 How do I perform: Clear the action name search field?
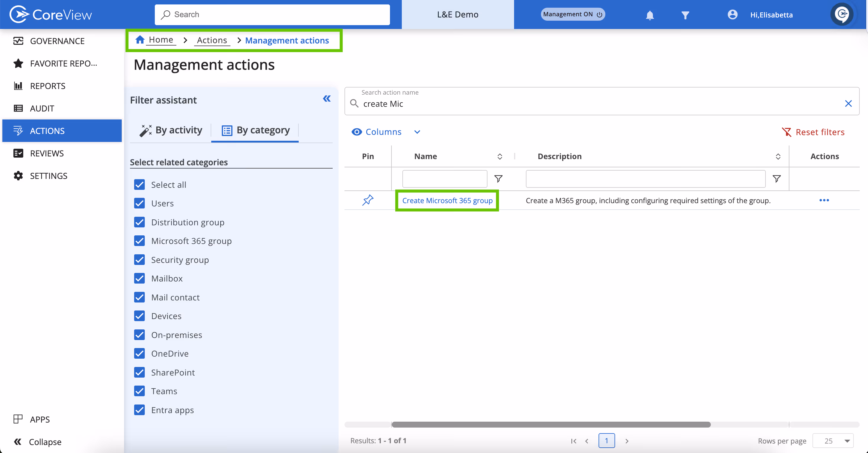click(849, 103)
